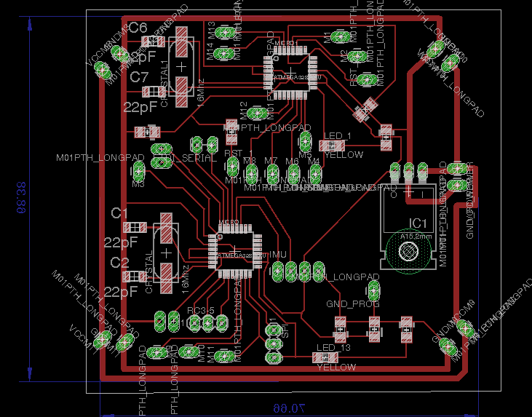Select the C1 22pF capacitor footprint
Screen dimensions: 532x417
pos(135,227)
